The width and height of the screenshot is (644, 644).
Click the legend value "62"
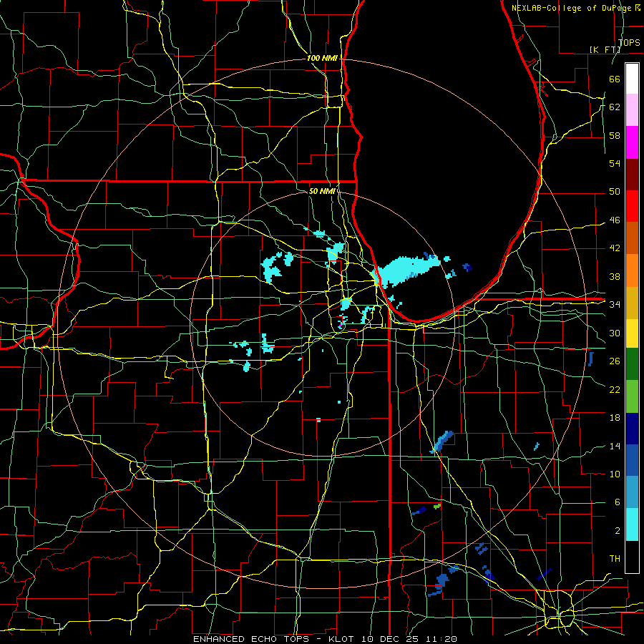(x=615, y=107)
